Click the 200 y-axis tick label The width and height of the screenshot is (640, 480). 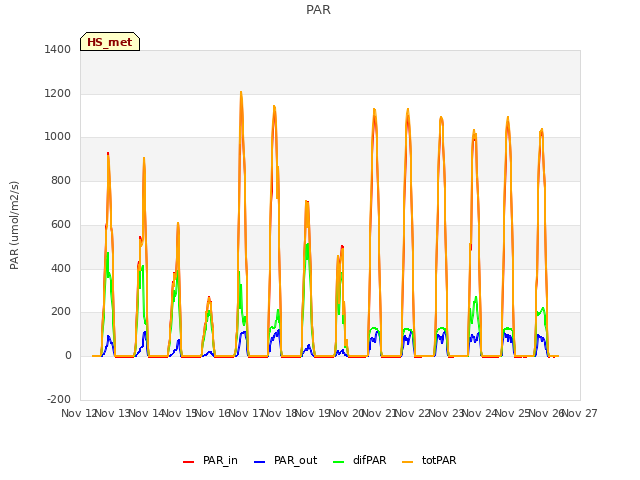61,311
